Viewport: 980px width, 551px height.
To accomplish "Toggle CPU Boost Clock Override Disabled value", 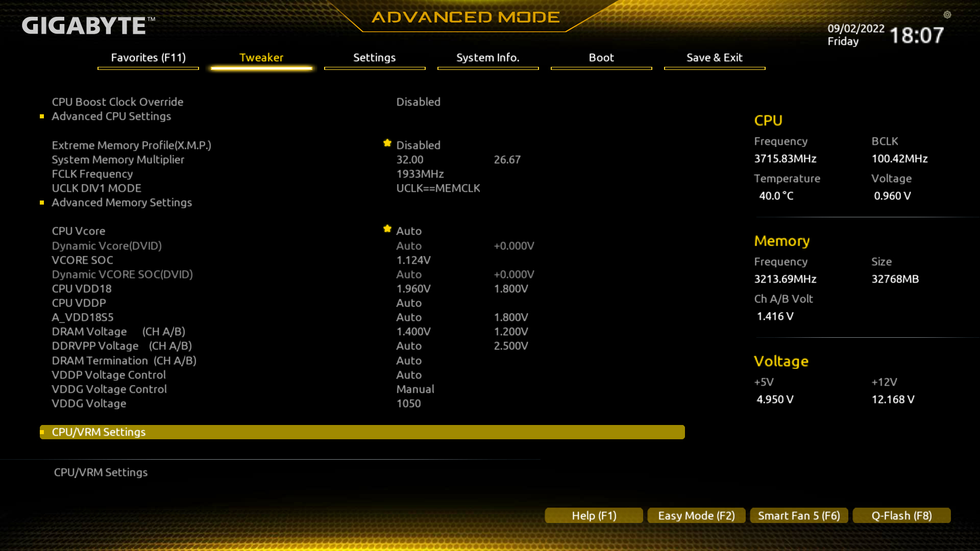I will pos(418,102).
